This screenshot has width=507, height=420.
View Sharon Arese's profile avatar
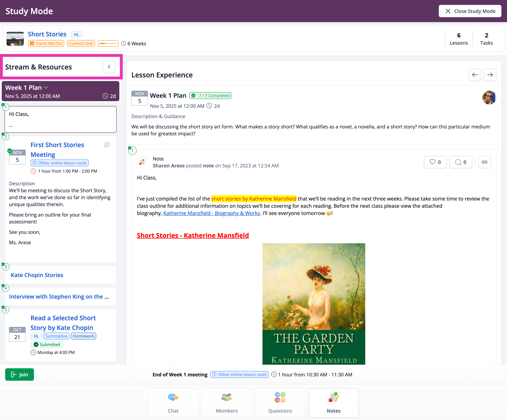pyautogui.click(x=489, y=98)
